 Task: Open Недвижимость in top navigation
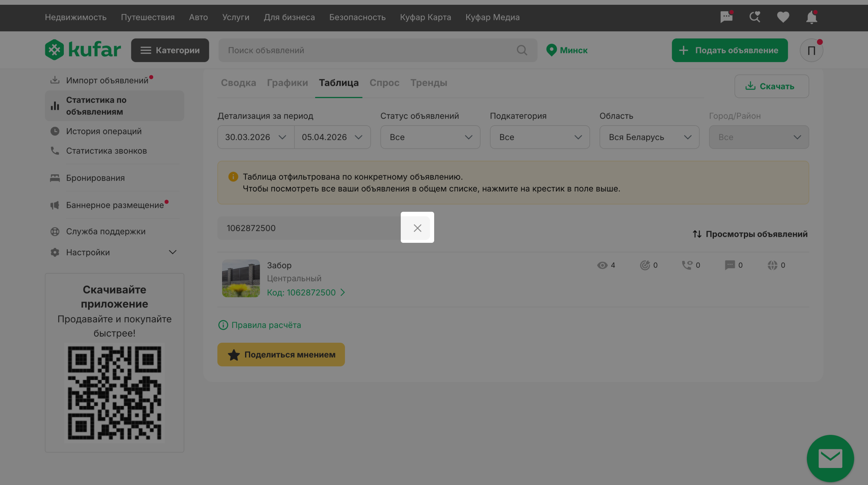(75, 17)
